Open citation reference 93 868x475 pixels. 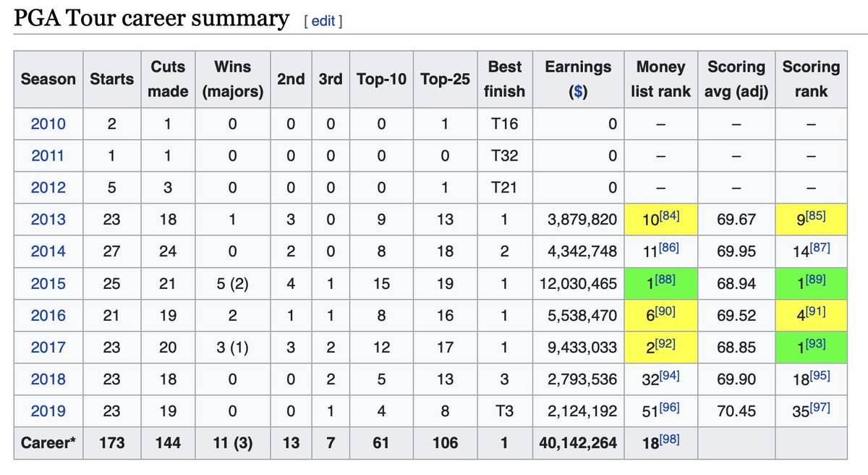pyautogui.click(x=816, y=342)
